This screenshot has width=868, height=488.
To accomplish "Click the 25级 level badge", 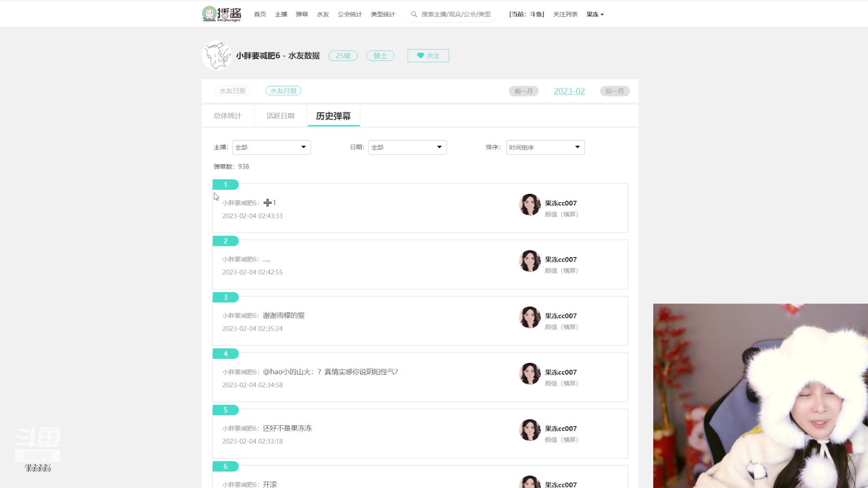I will point(343,56).
